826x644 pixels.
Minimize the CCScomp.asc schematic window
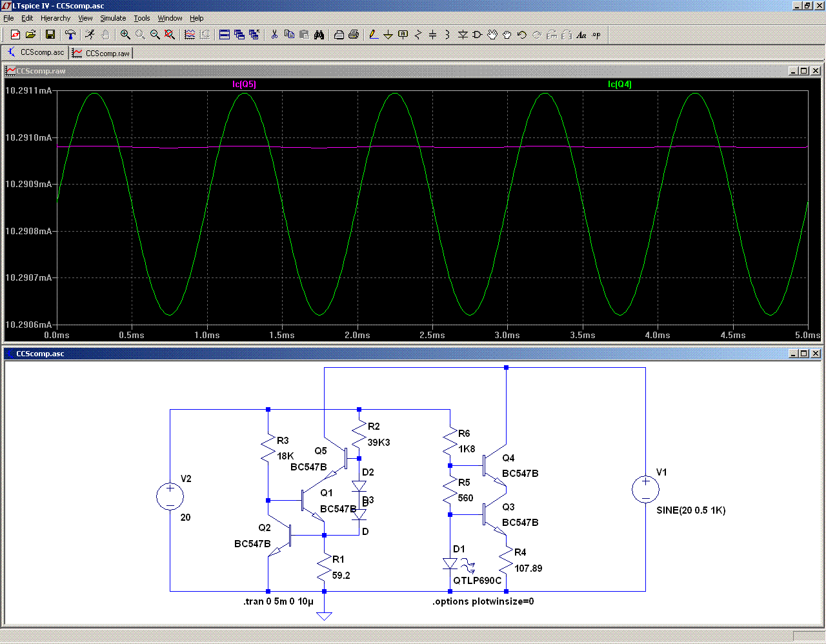(793, 354)
